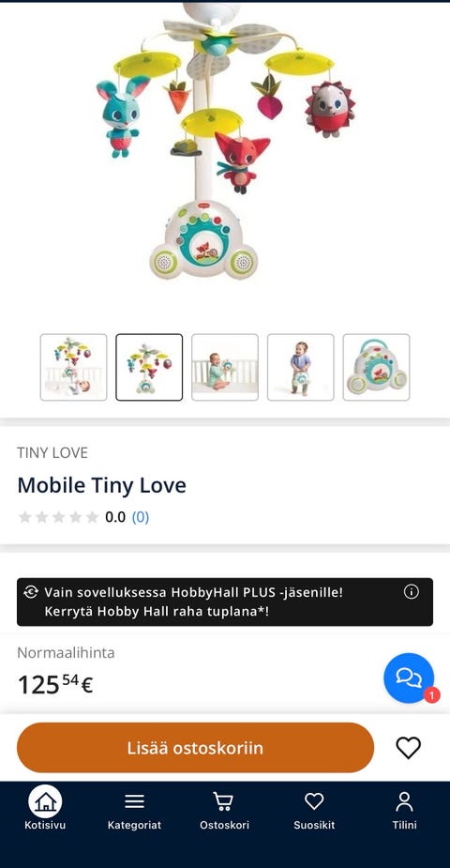Screen dimensions: 450x868
Task: Select third thumbnail with baby sitting in crib
Action: pyautogui.click(x=225, y=367)
